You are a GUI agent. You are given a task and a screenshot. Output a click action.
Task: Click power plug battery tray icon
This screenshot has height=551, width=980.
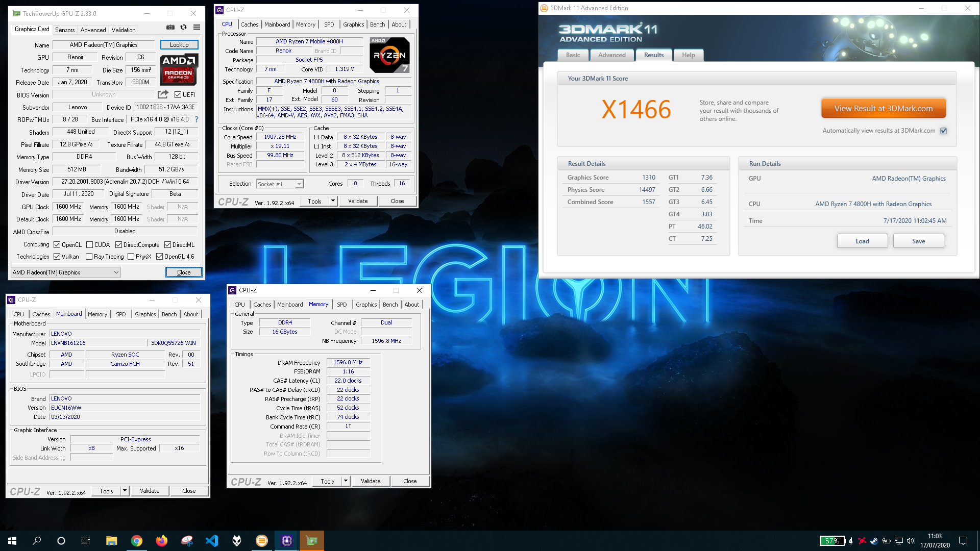tap(886, 541)
